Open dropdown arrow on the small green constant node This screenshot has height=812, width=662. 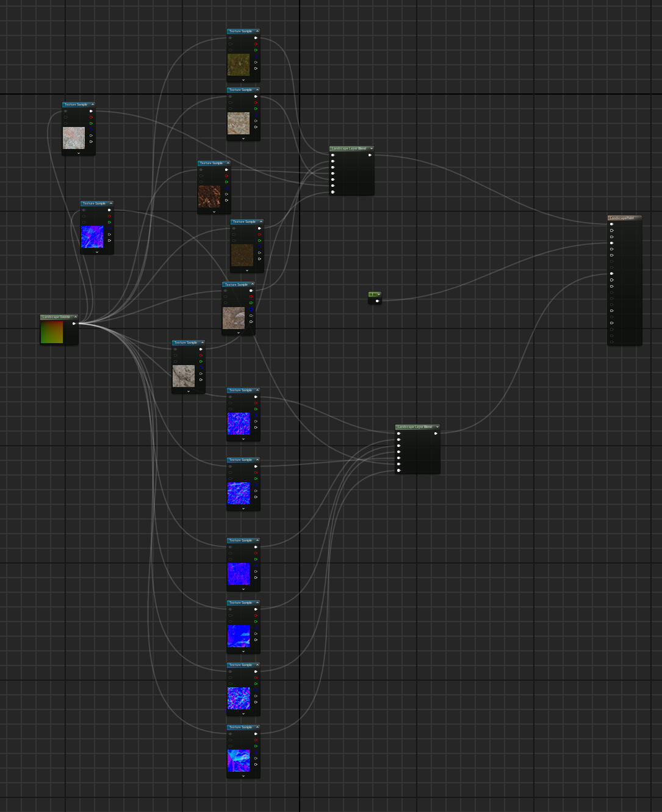coord(379,294)
